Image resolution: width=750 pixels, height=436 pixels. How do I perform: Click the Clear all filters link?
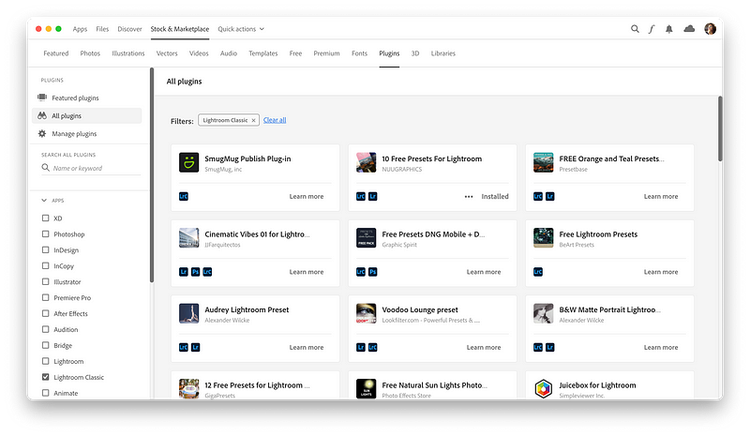[x=275, y=120]
